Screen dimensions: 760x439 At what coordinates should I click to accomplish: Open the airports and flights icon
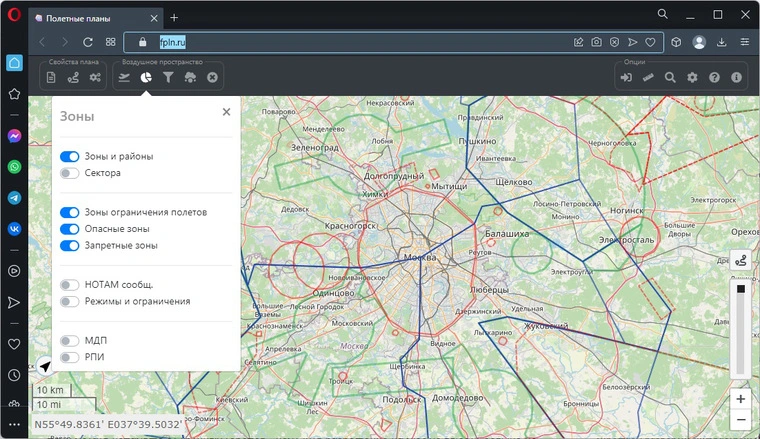tap(123, 77)
